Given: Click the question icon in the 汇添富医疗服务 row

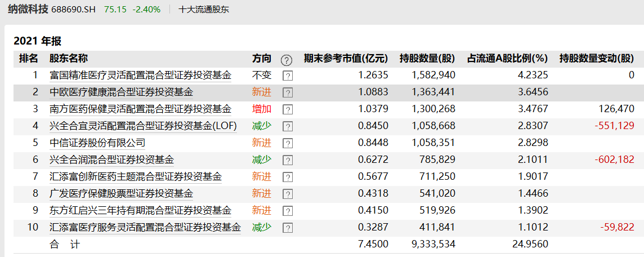Looking at the screenshot, I should [288, 228].
